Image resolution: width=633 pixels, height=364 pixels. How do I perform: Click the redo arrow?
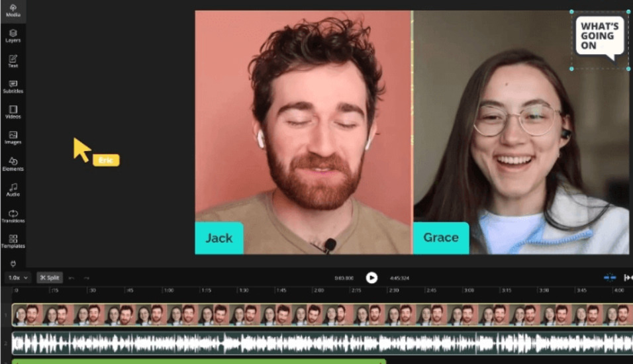(86, 278)
